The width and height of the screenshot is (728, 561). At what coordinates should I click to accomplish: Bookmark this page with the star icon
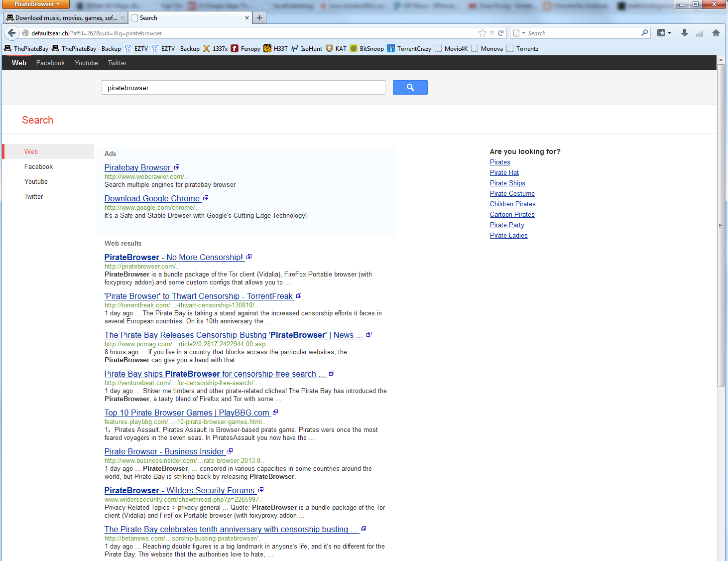pos(482,33)
